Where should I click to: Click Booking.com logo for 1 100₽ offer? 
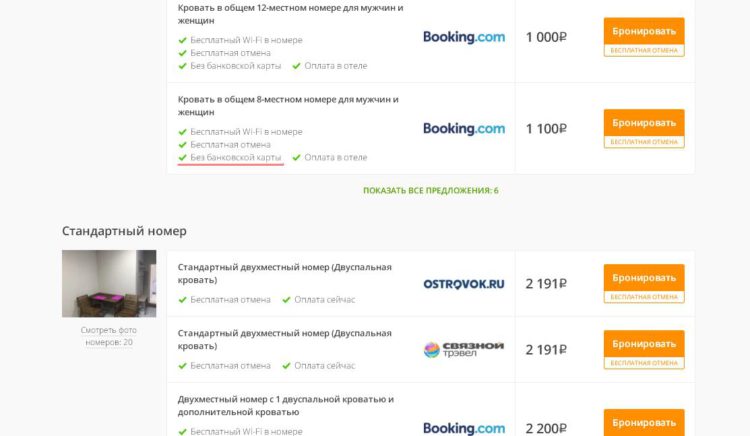pos(464,129)
